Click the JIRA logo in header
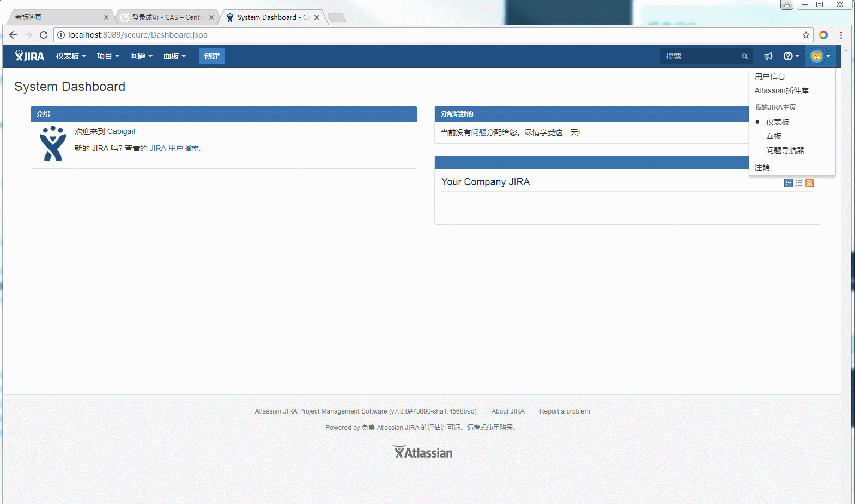This screenshot has width=855, height=504. 29,56
